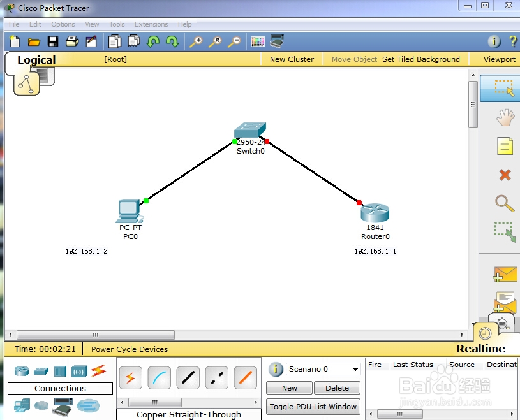Click the Redo arrow icon
Screen dimensions: 520x420
point(172,41)
